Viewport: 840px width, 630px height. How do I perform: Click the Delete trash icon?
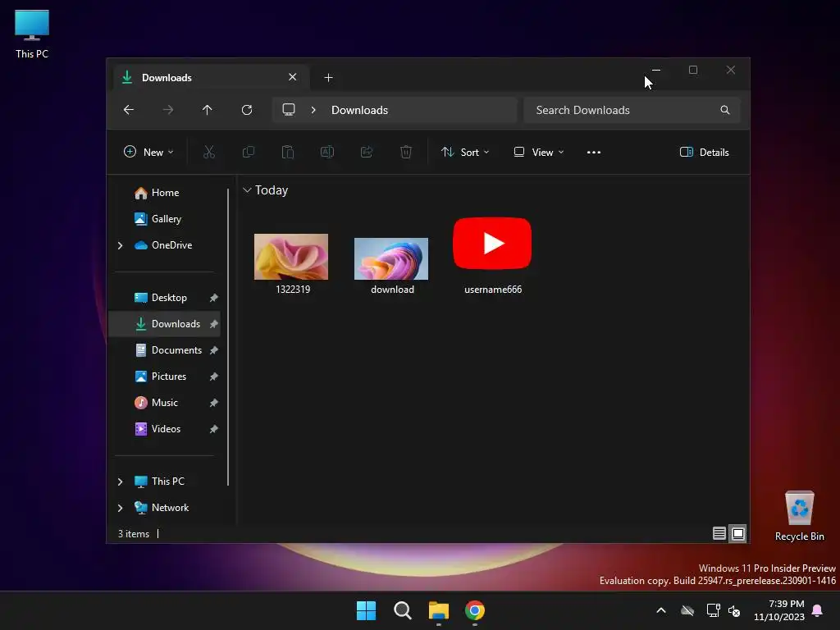point(406,152)
